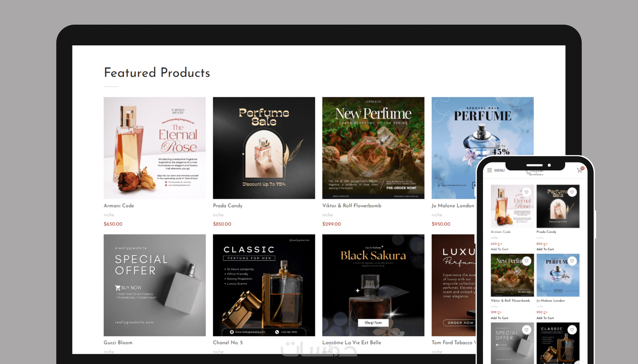Screen dimensions: 638x364
Task: Open the Armani Code image on the phone
Action: point(512,206)
